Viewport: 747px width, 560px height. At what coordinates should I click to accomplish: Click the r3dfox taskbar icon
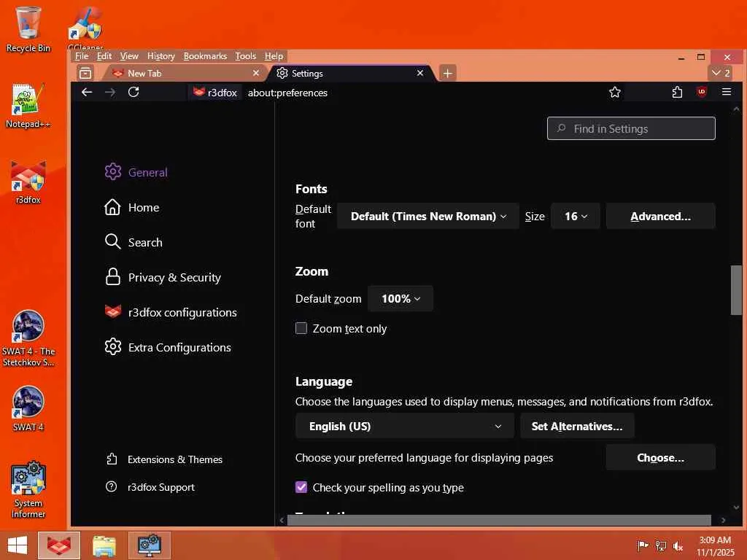(58, 545)
